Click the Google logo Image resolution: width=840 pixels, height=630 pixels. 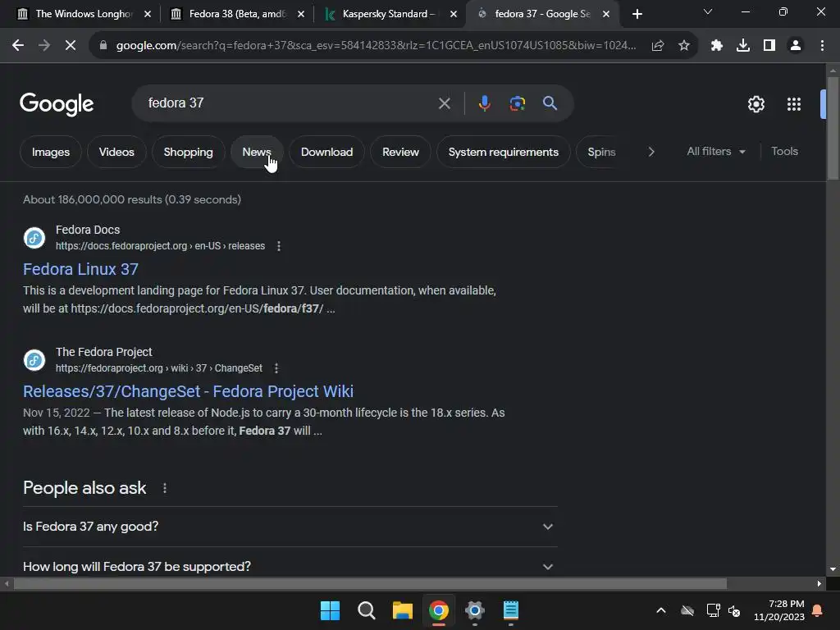click(57, 104)
